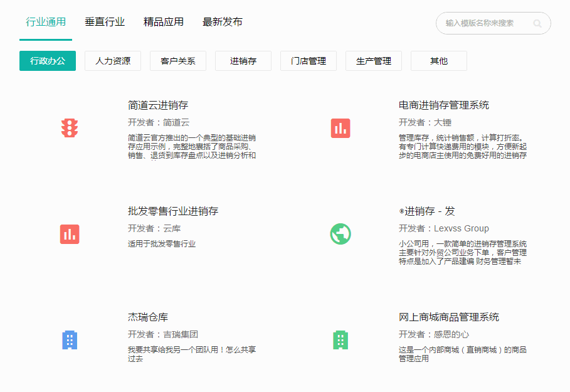Switch to the 垂直行业 tab

105,22
